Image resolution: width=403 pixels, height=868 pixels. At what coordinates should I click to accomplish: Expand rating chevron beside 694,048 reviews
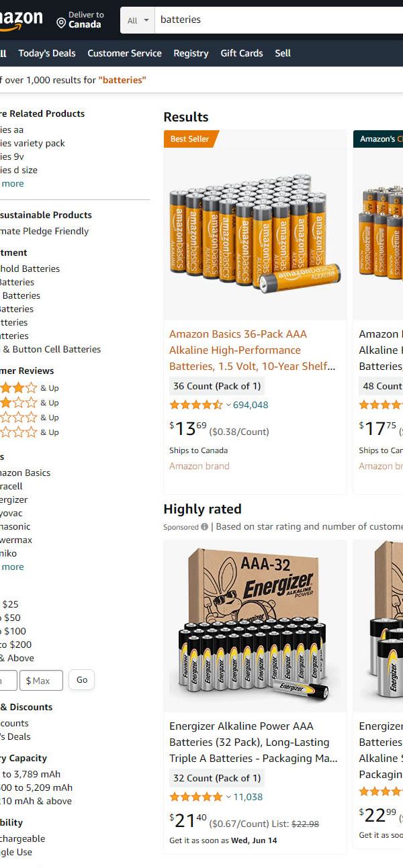[x=228, y=405]
